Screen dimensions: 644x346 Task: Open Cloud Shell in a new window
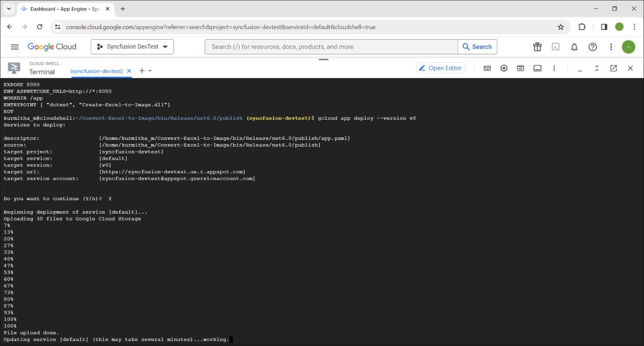(x=614, y=68)
